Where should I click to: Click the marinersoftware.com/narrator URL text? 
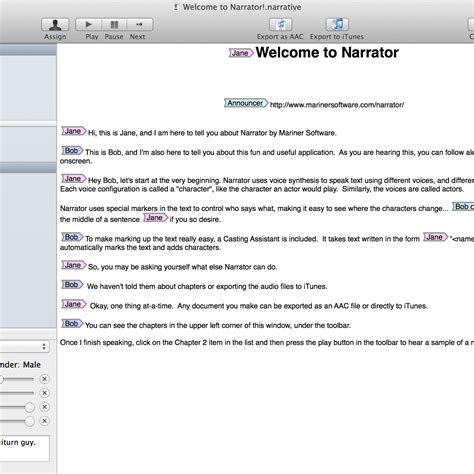pos(337,105)
